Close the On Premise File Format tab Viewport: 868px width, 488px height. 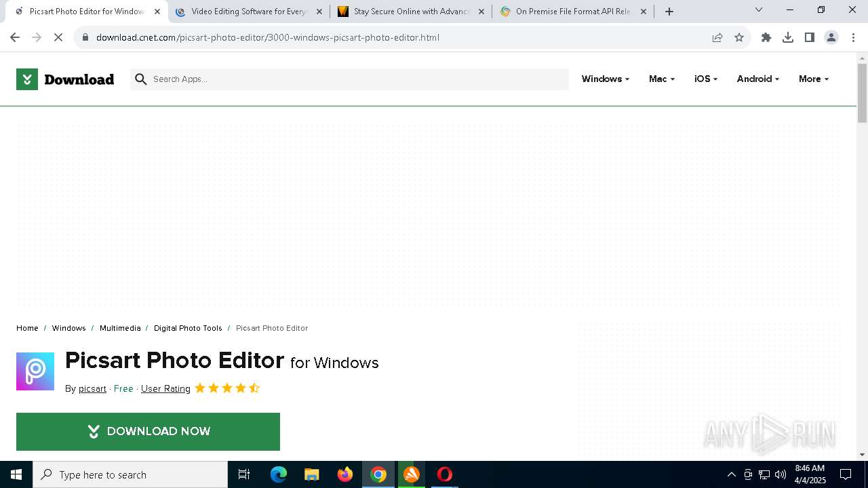(644, 12)
